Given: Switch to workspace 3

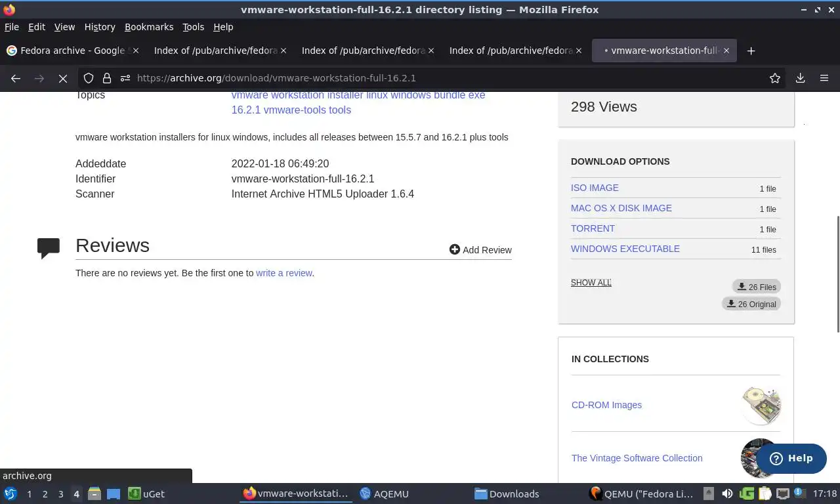Looking at the screenshot, I should point(60,494).
